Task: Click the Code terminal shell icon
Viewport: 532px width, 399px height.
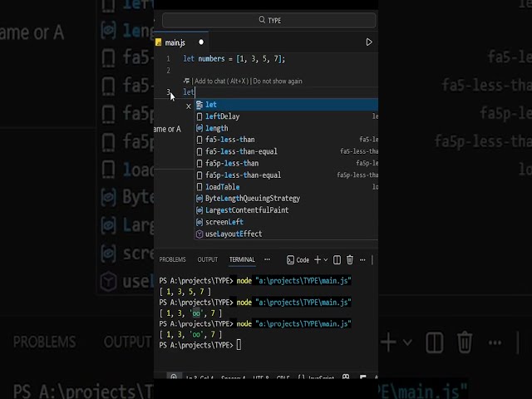Action: point(290,260)
